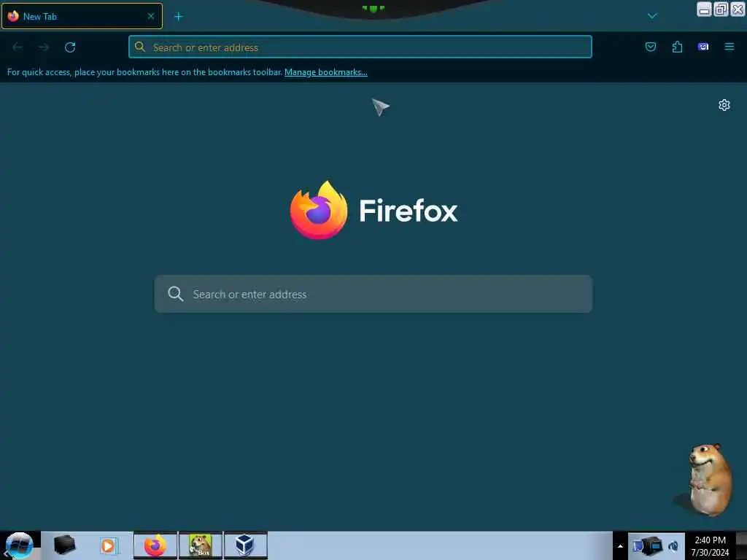The width and height of the screenshot is (747, 560).
Task: Expand the List all tabs chevron
Action: click(x=652, y=17)
